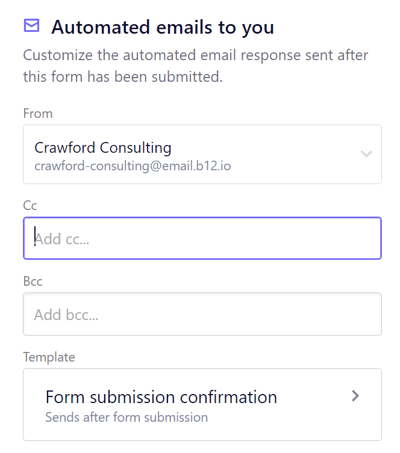Click the Cc field label
The image size is (400, 453).
30,205
